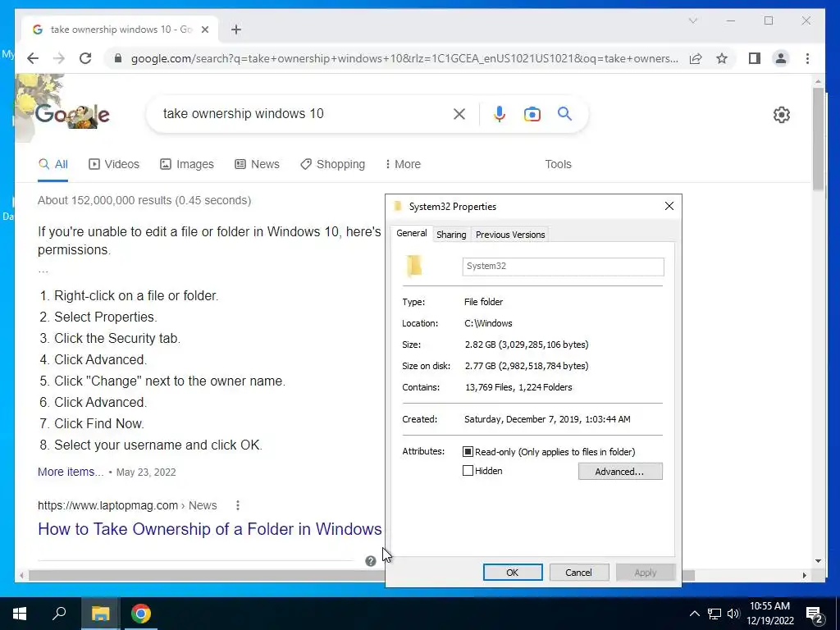This screenshot has width=840, height=630.
Task: Close the 'take ownership windows 10' tab
Action: click(x=204, y=30)
